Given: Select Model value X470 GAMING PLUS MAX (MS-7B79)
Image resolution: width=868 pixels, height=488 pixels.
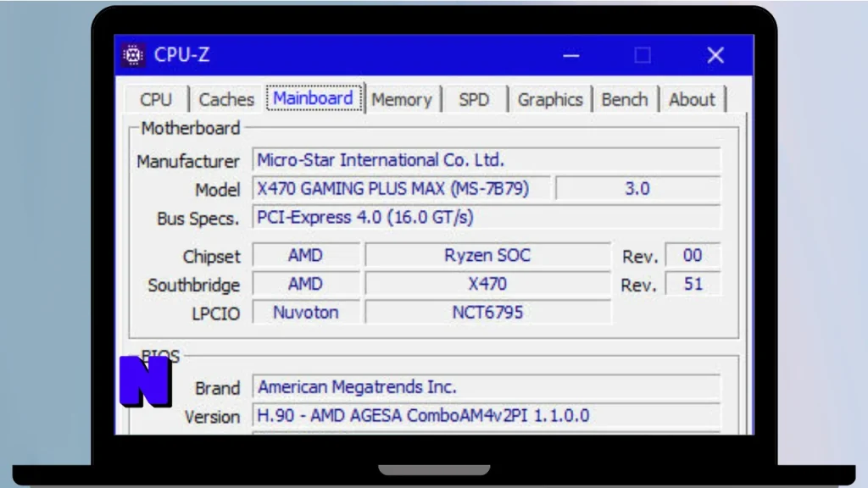Looking at the screenshot, I should [401, 189].
